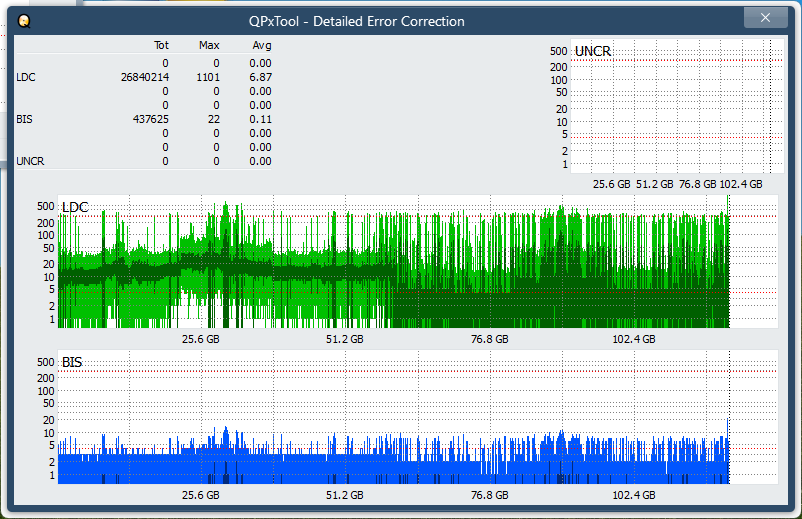Click LDC max value 1101
This screenshot has height=519, width=802.
(208, 77)
